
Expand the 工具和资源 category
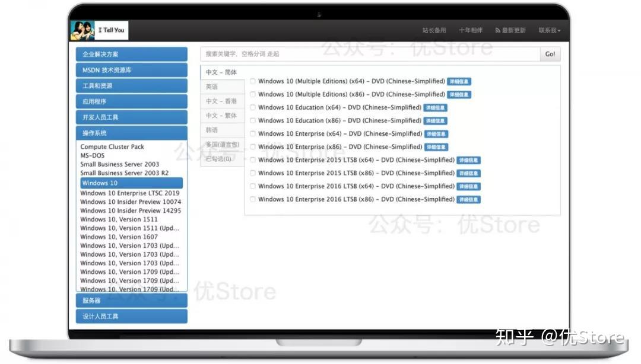click(x=132, y=86)
